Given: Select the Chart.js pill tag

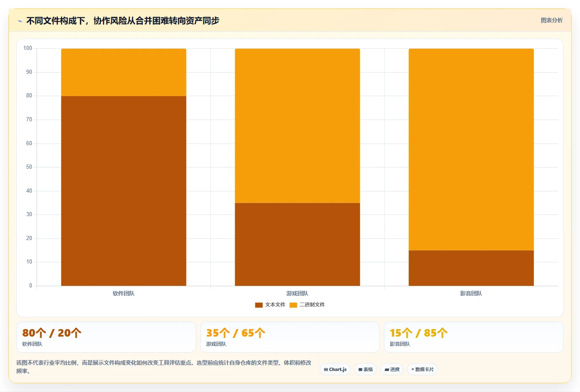Looking at the screenshot, I should tap(335, 369).
